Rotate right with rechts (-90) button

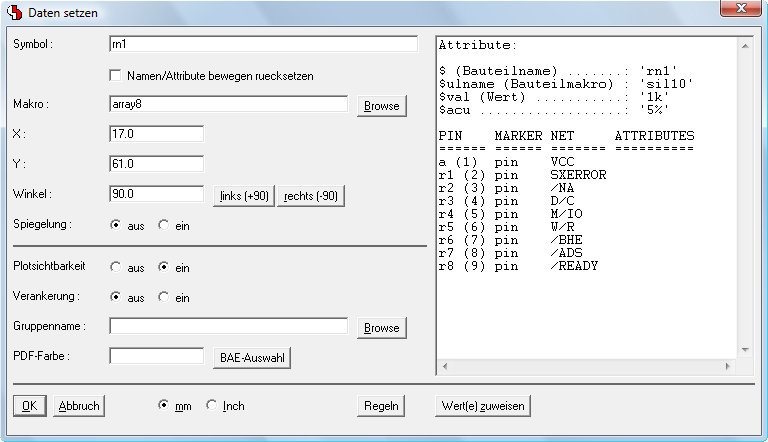(310, 195)
